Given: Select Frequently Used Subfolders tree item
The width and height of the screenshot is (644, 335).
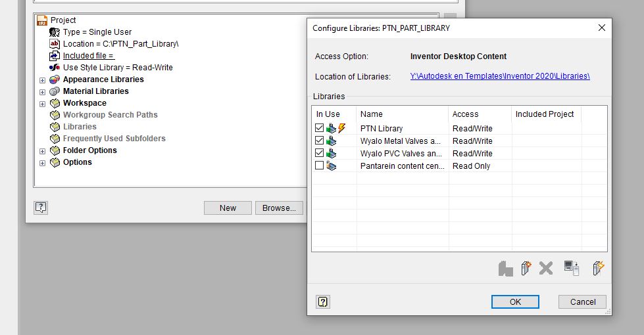Looking at the screenshot, I should tap(114, 139).
